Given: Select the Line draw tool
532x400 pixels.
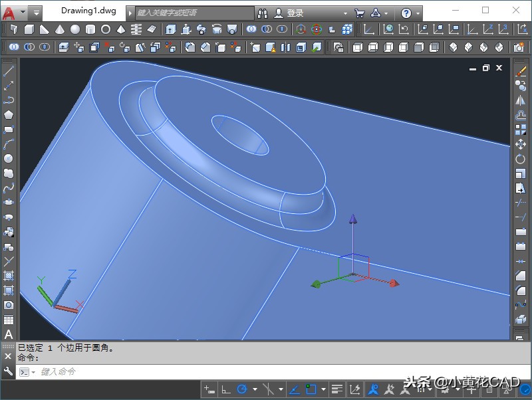Looking at the screenshot, I should tap(9, 70).
